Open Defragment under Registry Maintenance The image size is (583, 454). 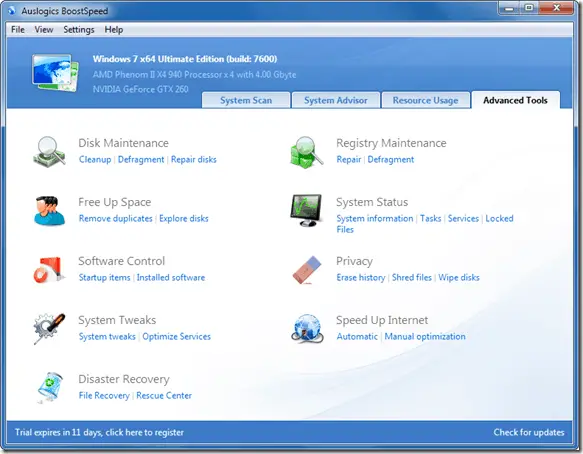(x=391, y=160)
